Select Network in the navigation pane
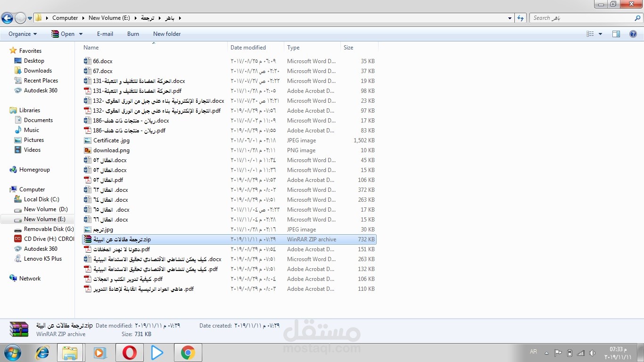644x362 pixels. (x=30, y=279)
